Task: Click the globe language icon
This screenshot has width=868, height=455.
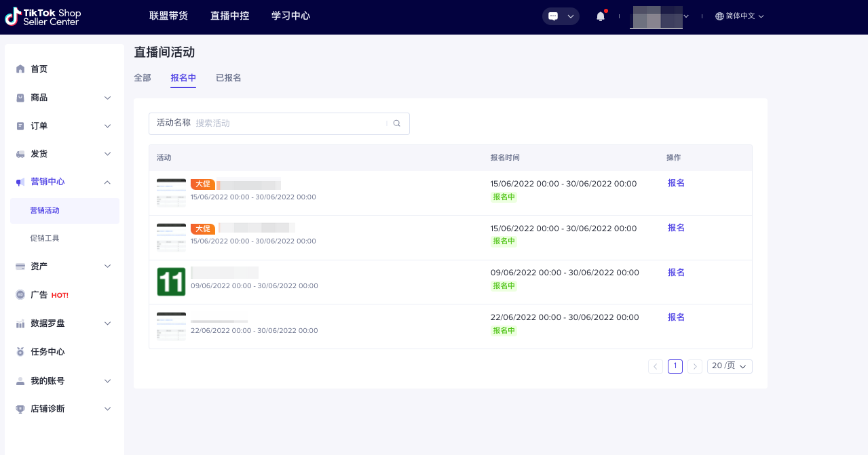Action: point(720,16)
